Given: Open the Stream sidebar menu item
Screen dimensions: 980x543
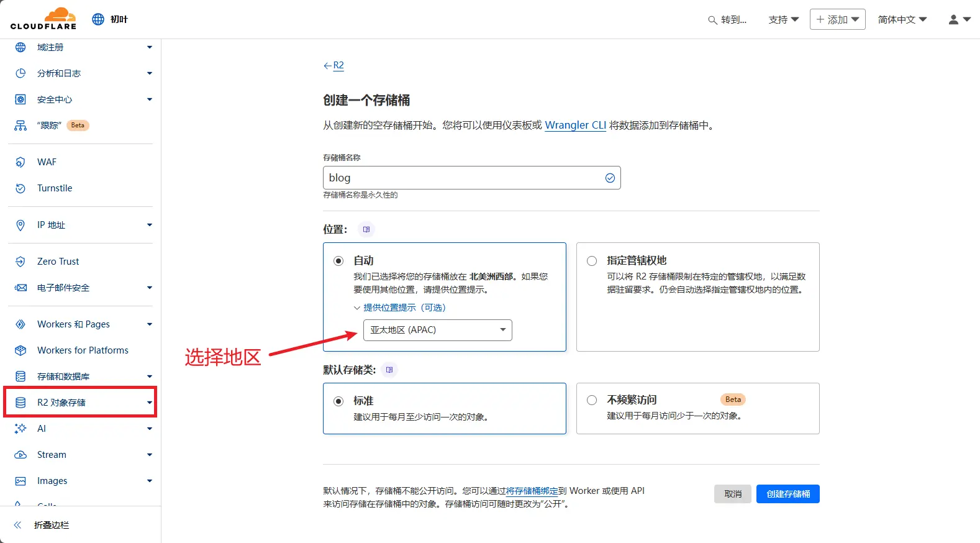Looking at the screenshot, I should pyautogui.click(x=52, y=455).
